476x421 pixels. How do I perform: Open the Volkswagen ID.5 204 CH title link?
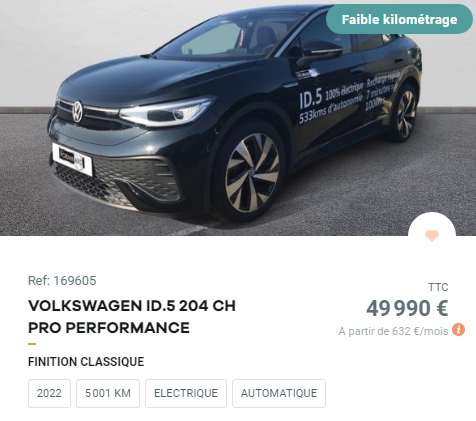tap(132, 306)
